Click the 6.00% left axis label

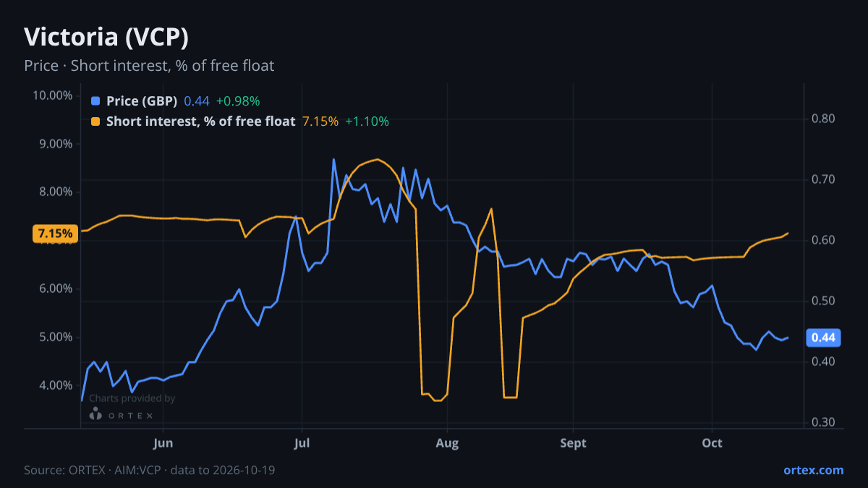point(56,288)
